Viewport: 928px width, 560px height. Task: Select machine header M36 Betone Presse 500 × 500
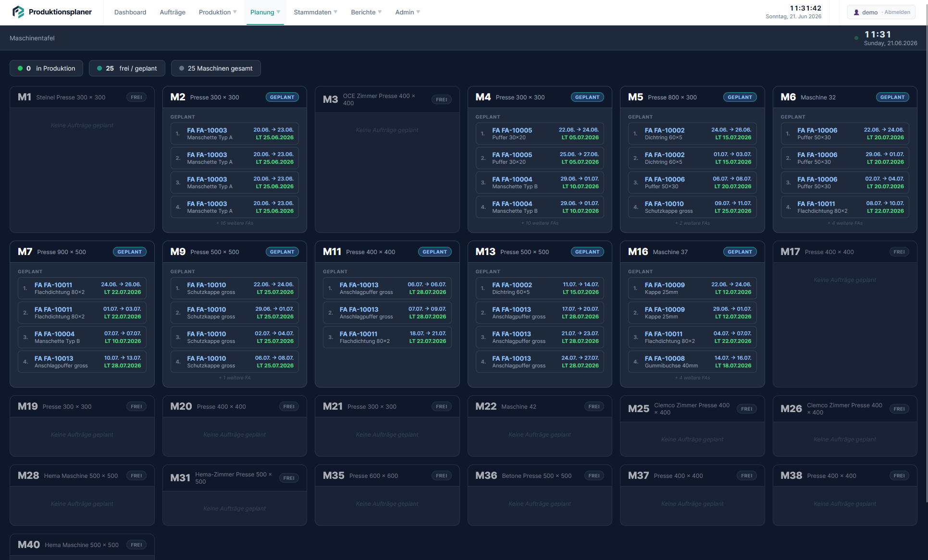coord(540,475)
